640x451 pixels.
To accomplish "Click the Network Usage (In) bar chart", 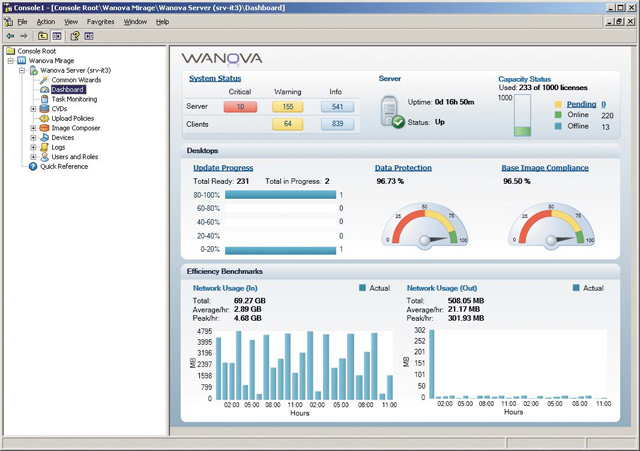I will [x=304, y=365].
